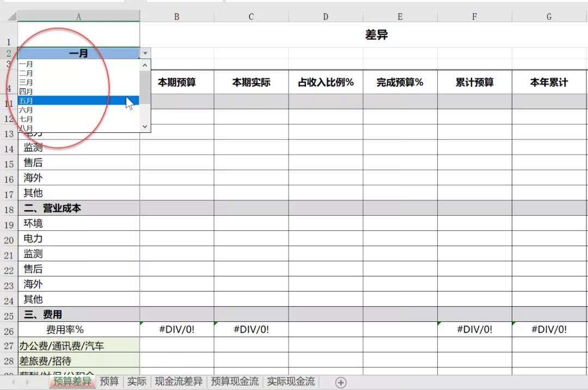The image size is (588, 390).
Task: Select row 18 header
Action: 9,209
